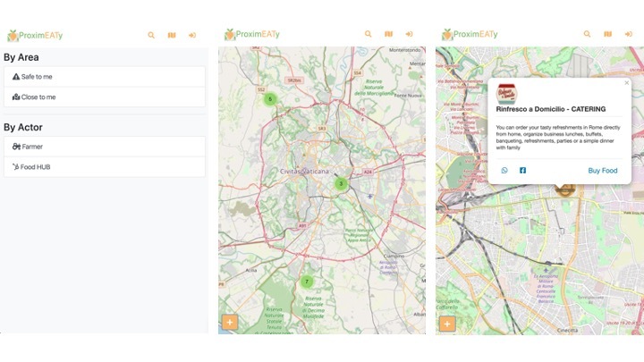Open map view icon in By Area panel header
644x362 pixels.
[x=172, y=35]
